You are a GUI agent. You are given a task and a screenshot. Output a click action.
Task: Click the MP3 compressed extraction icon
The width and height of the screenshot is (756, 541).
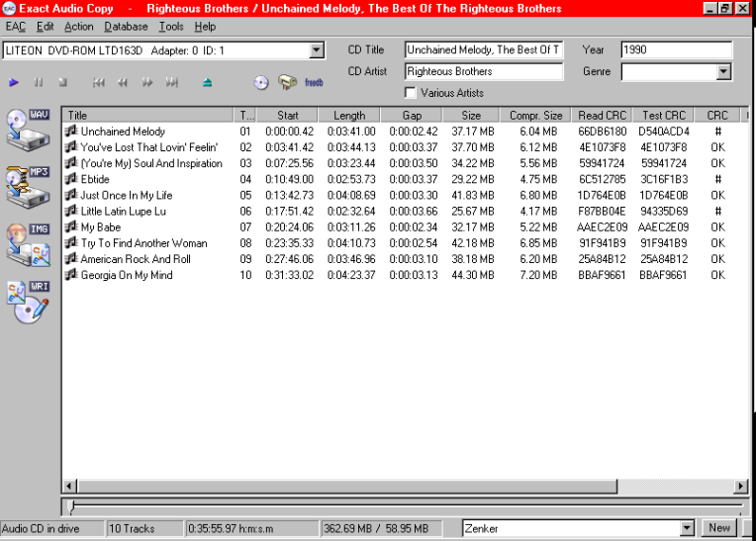point(27,185)
